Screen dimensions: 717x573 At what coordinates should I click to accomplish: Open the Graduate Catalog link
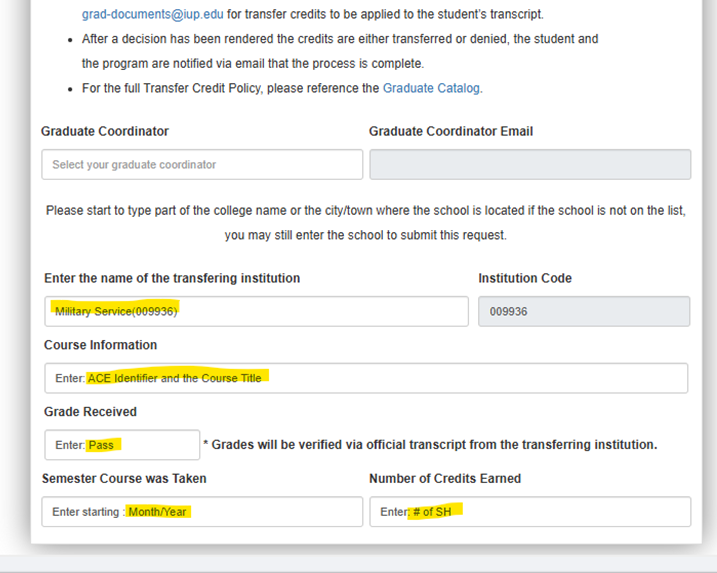tap(431, 88)
